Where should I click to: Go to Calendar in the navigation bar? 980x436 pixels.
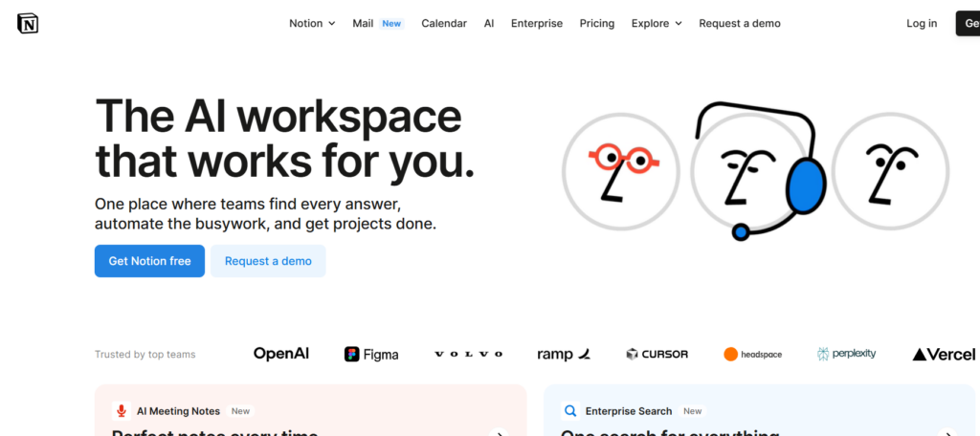click(x=444, y=24)
